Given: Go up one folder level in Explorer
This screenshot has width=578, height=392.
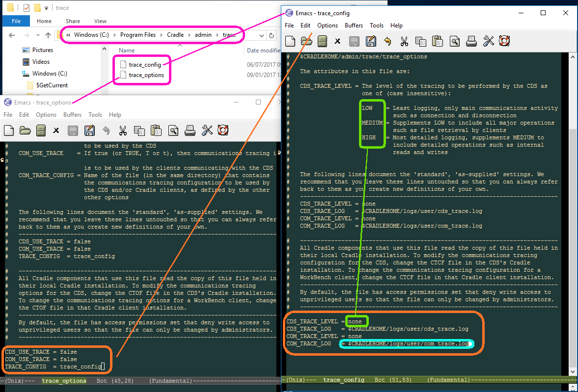Looking at the screenshot, I should pos(48,35).
